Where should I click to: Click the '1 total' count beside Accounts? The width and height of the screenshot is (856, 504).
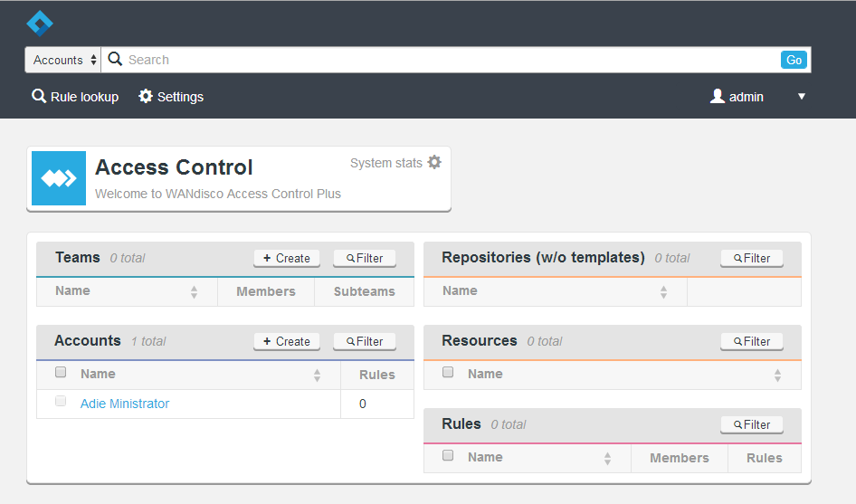148,341
